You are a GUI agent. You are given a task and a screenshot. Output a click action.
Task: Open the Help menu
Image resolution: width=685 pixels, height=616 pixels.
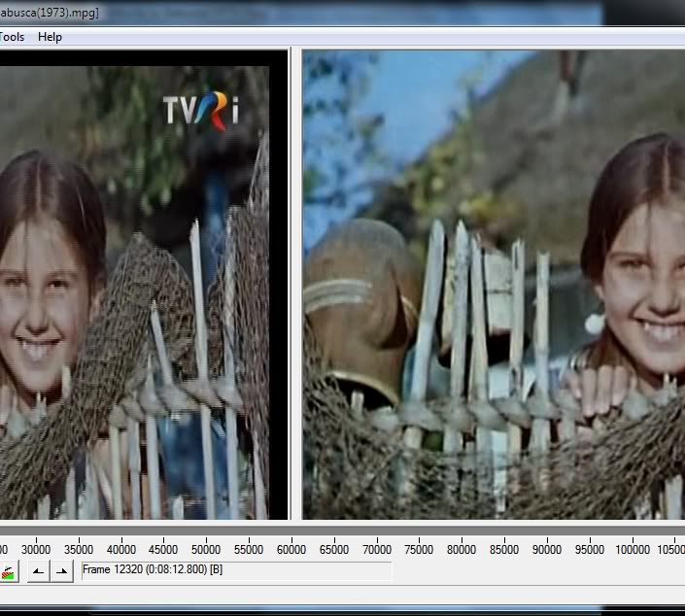(50, 37)
